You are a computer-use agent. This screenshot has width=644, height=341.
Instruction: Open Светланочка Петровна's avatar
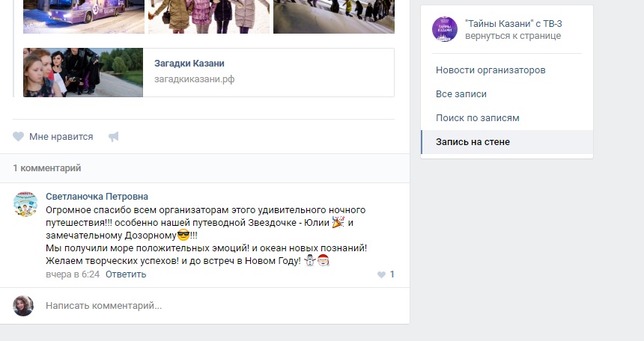click(x=25, y=204)
